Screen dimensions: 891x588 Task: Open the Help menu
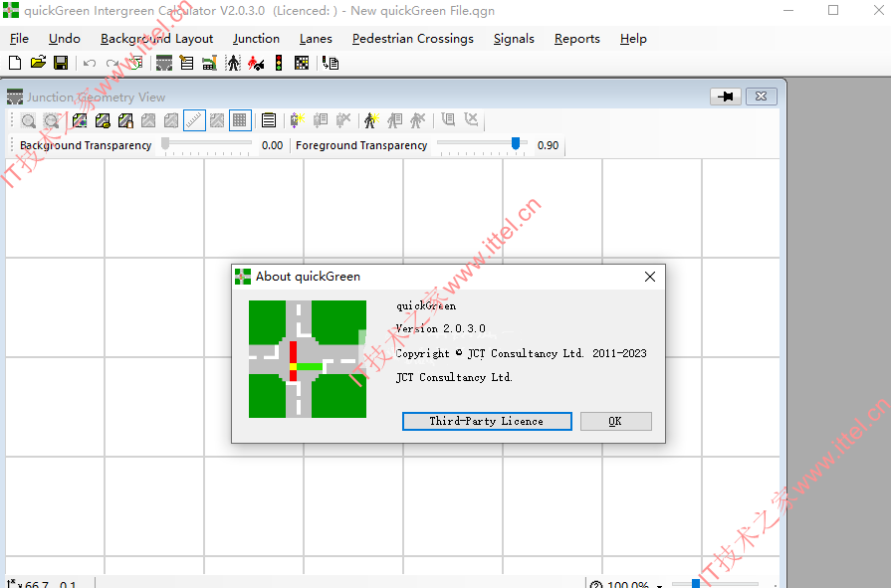[633, 39]
